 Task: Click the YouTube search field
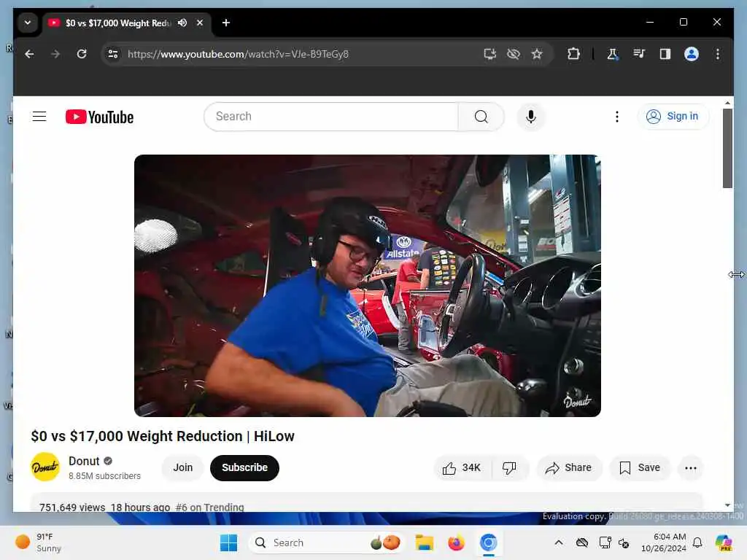(331, 117)
